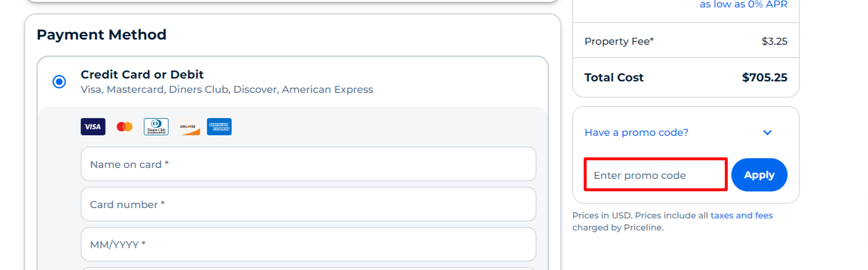The width and height of the screenshot is (868, 270).
Task: Click the Visa card logo
Action: (x=93, y=127)
